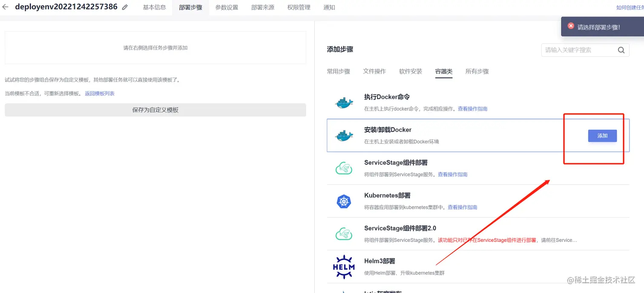Screen dimensions: 644x293
Task: Select 容器类 step category
Action: (444, 72)
